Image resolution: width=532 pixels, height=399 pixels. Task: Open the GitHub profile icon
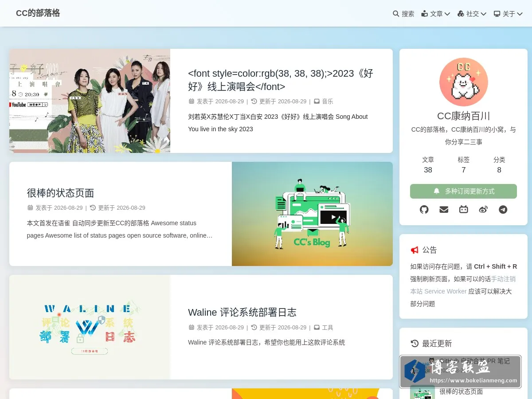[424, 209]
